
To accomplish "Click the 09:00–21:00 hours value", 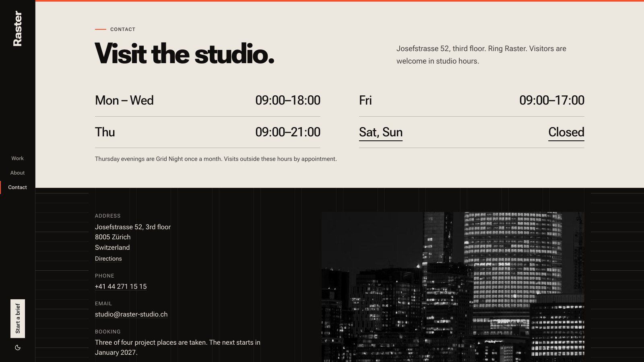I will pyautogui.click(x=288, y=132).
